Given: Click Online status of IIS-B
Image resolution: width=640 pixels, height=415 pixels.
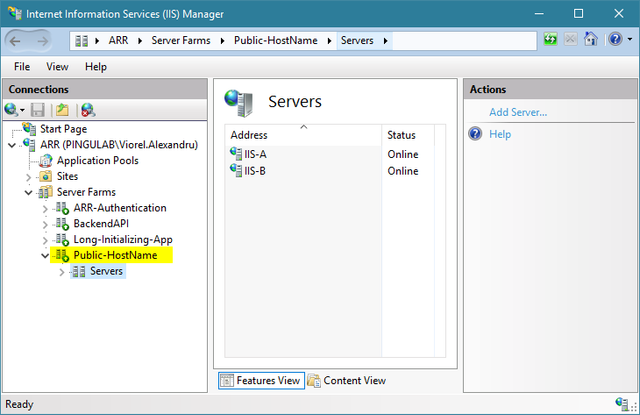Looking at the screenshot, I should 403,171.
